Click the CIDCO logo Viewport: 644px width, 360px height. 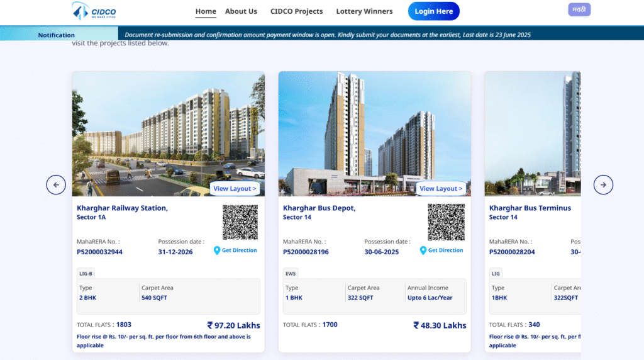pos(94,11)
